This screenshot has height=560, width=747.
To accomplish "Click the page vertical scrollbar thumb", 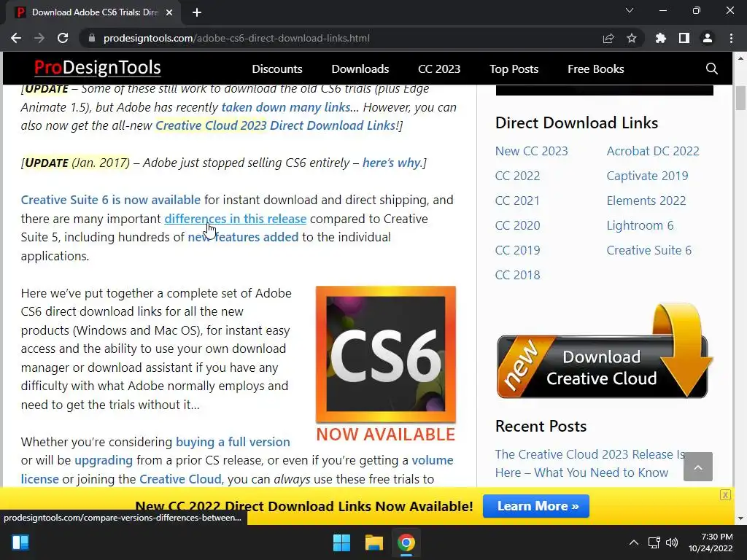I will tap(740, 98).
